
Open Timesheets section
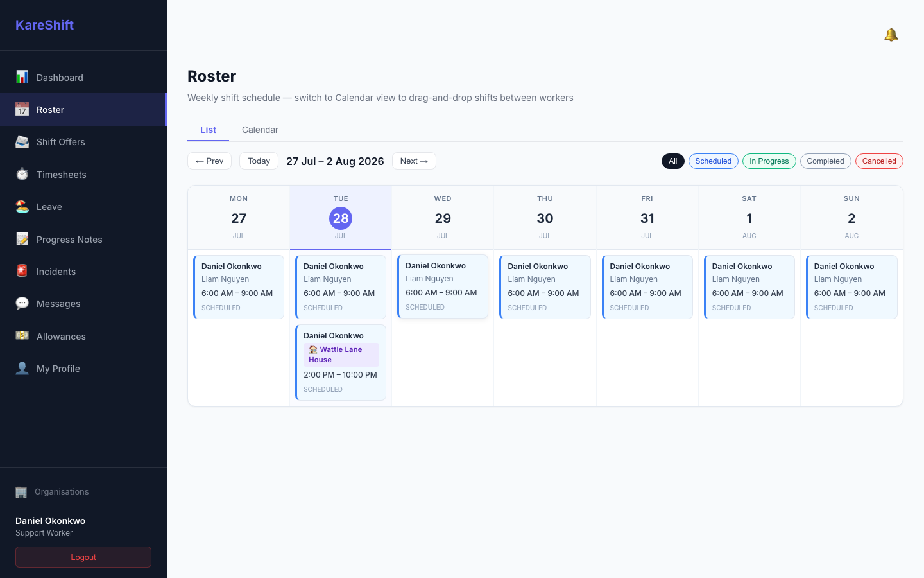tap(83, 174)
